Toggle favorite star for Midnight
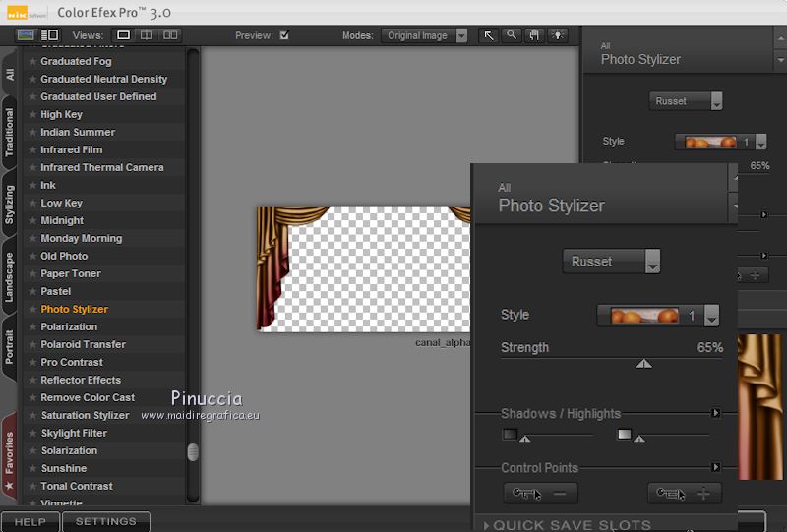The image size is (787, 532). (x=32, y=220)
